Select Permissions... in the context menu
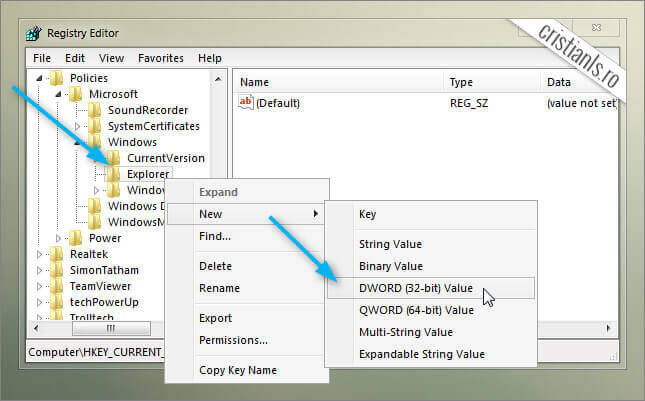Screen dimensions: 645x401 [233, 340]
